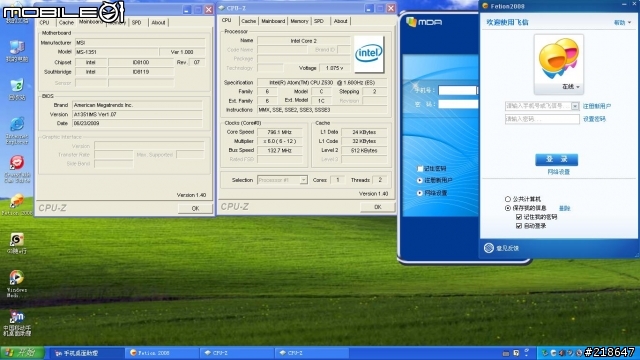
Task: Select the Cache tab in Processor CPU-Z window
Action: coord(248,21)
